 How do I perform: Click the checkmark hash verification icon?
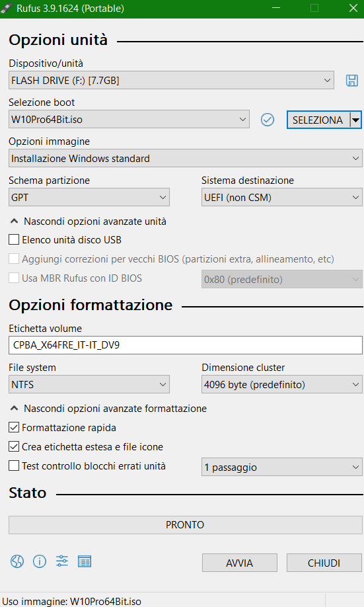point(268,120)
